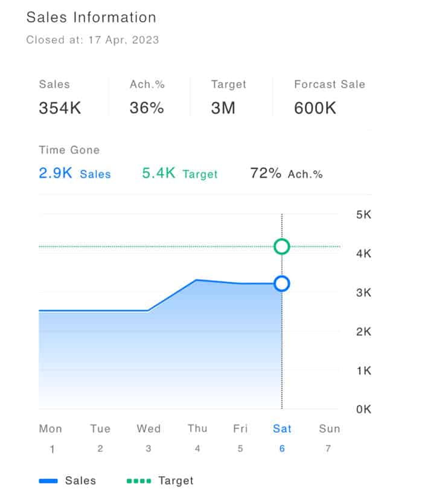The height and width of the screenshot is (504, 425).
Task: Click the 600K Forcast Sale value
Action: coord(315,108)
